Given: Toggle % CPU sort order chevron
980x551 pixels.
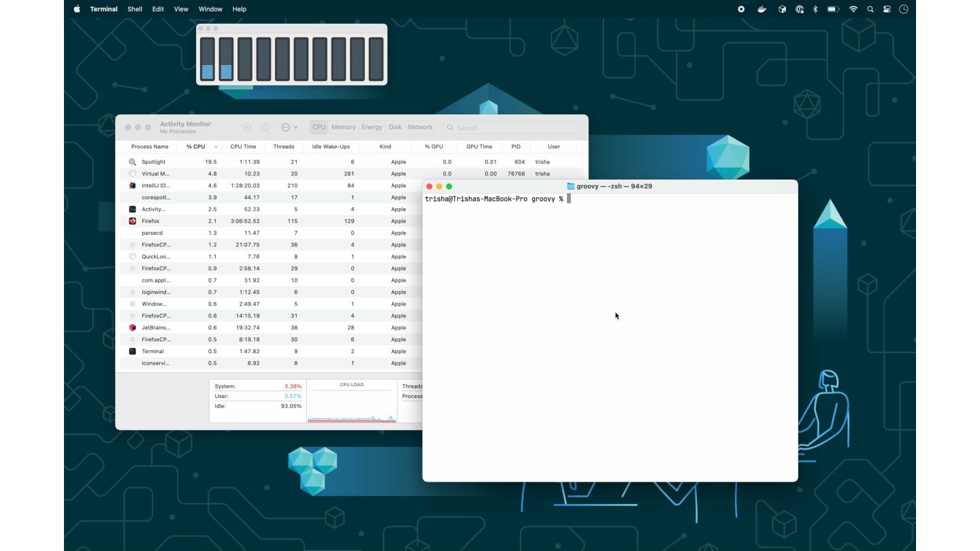Looking at the screenshot, I should tap(216, 147).
